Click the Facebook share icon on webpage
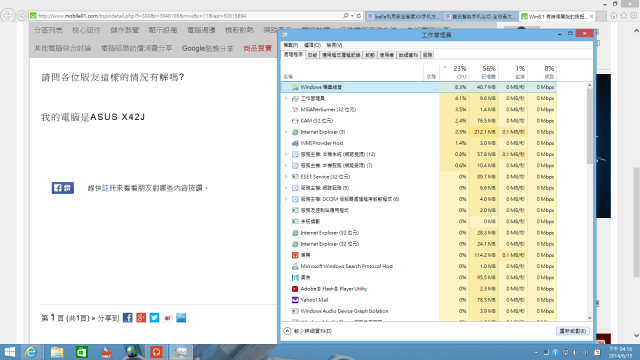This screenshot has height=360, width=640. tap(127, 318)
